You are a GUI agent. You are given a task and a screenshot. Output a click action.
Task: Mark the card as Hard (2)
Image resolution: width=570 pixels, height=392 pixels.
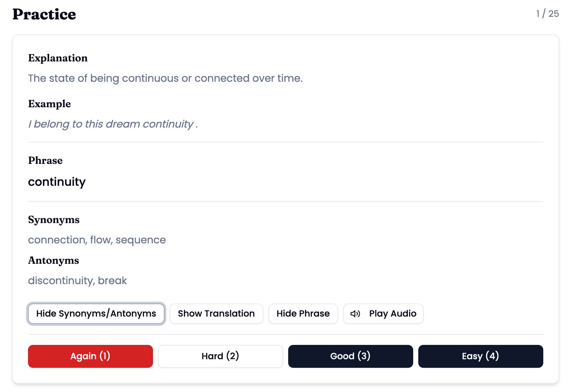pos(220,356)
